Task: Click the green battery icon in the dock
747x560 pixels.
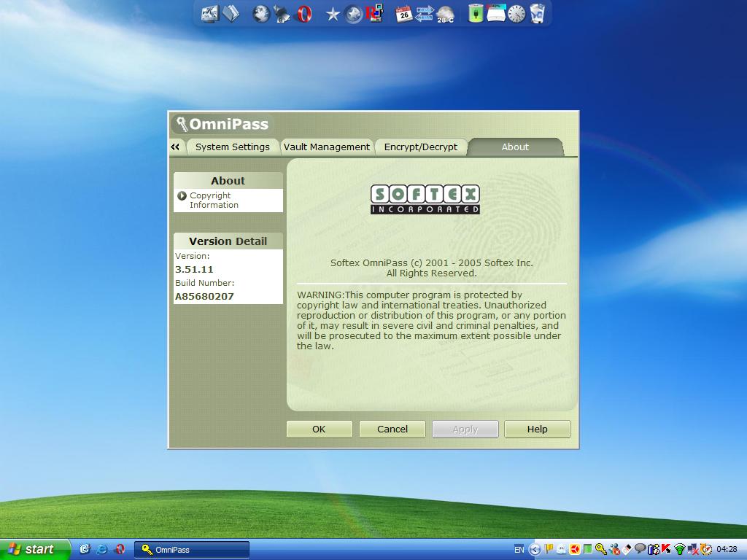Action: (475, 14)
